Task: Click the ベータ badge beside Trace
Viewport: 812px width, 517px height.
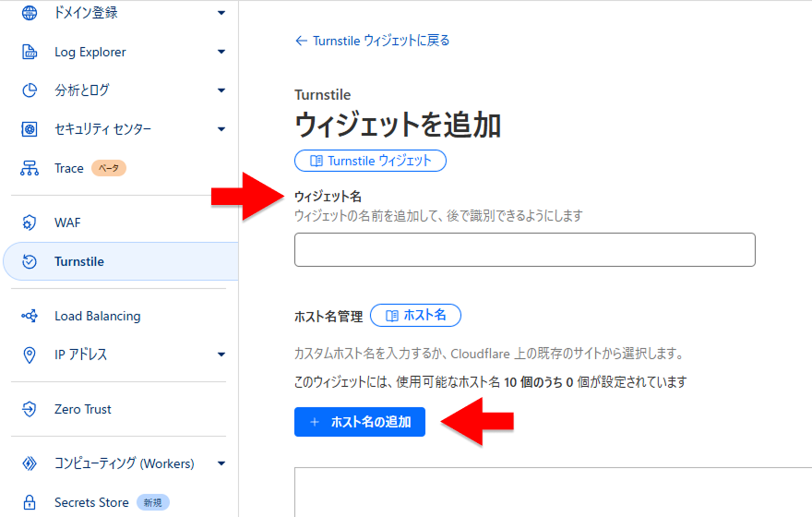Action: [x=109, y=168]
